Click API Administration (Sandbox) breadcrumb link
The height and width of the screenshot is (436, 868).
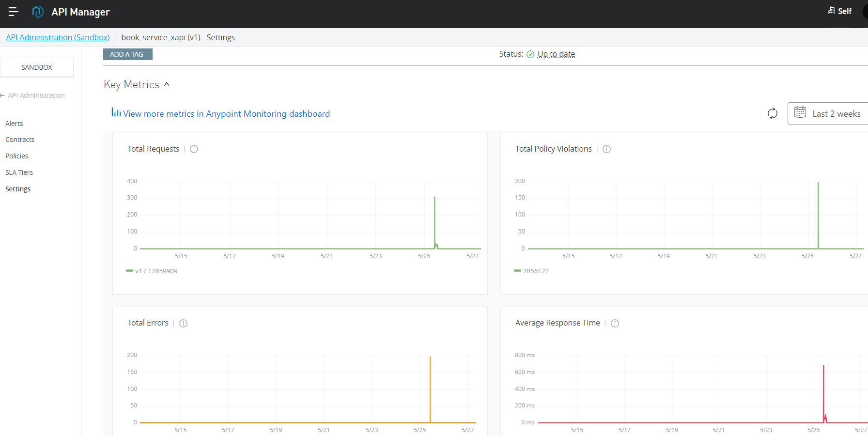(x=58, y=37)
